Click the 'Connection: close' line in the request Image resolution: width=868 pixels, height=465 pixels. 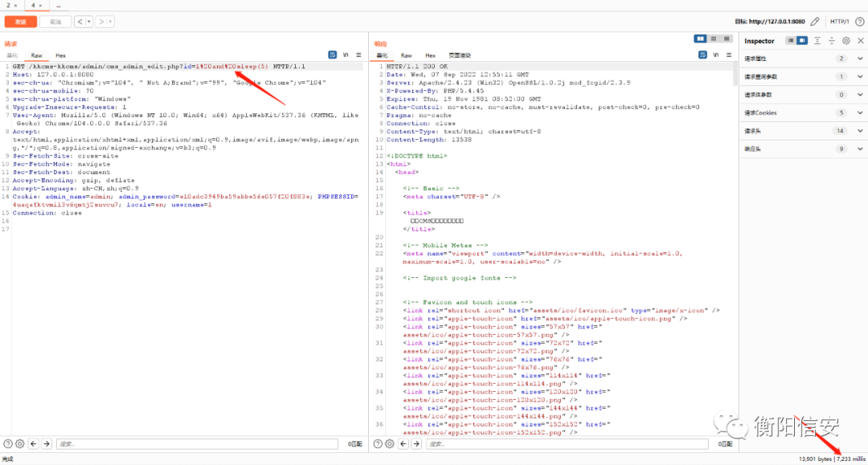[x=47, y=213]
